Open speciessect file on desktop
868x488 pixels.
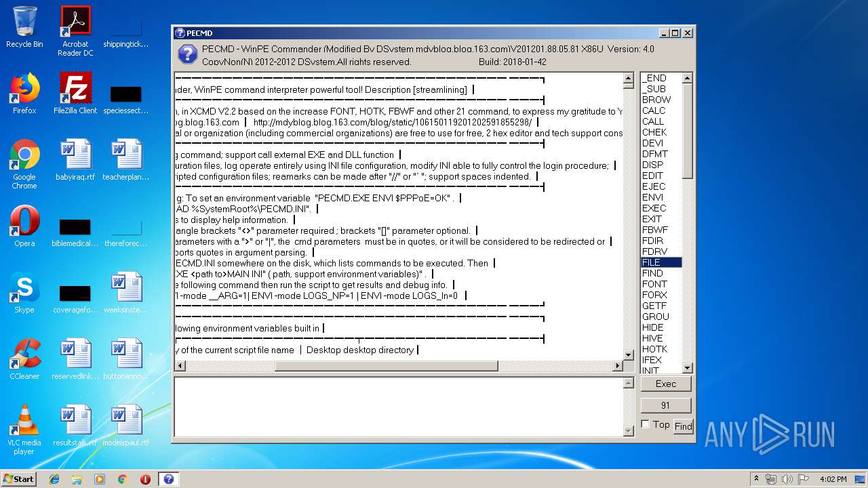pyautogui.click(x=126, y=98)
